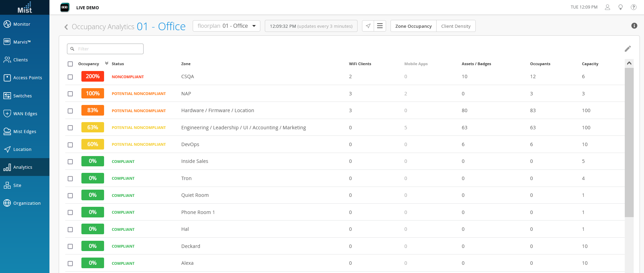This screenshot has width=644, height=273.
Task: Go back using the left chevron
Action: click(x=66, y=27)
